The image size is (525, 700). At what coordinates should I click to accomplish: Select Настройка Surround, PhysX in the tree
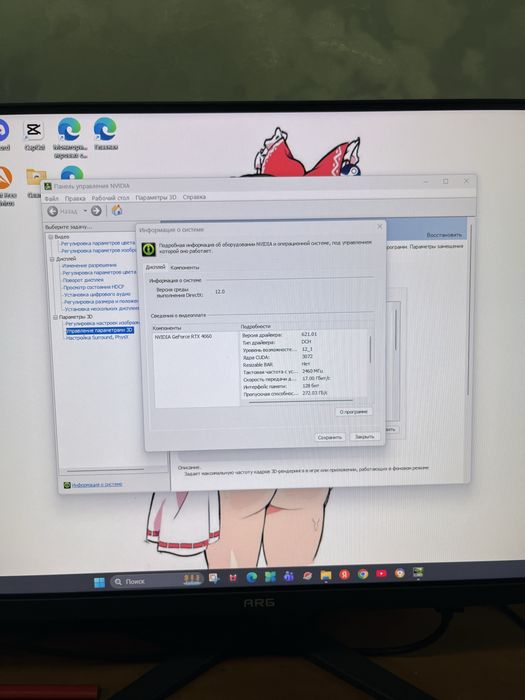pos(97,338)
